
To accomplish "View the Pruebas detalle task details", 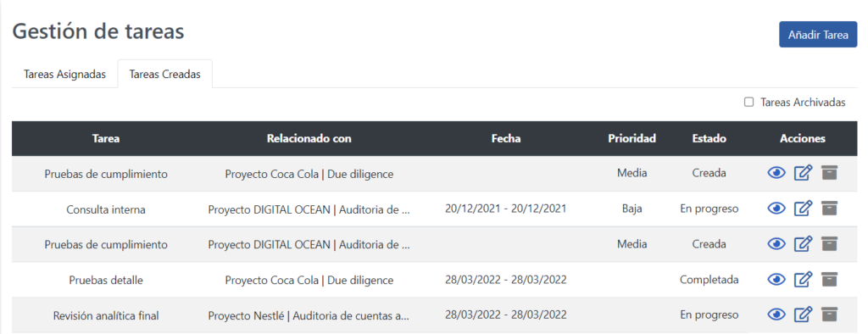I will tap(776, 280).
